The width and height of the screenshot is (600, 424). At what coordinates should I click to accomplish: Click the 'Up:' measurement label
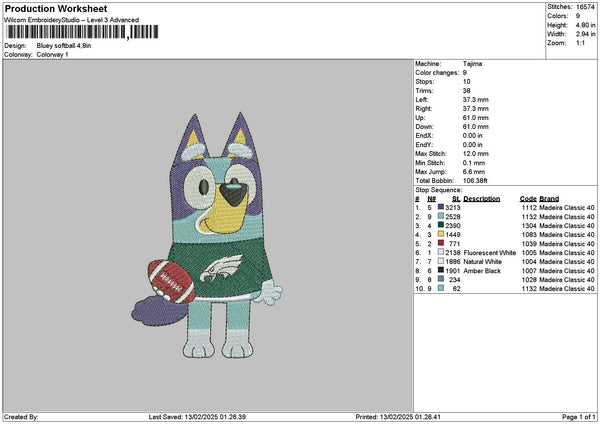pos(420,118)
